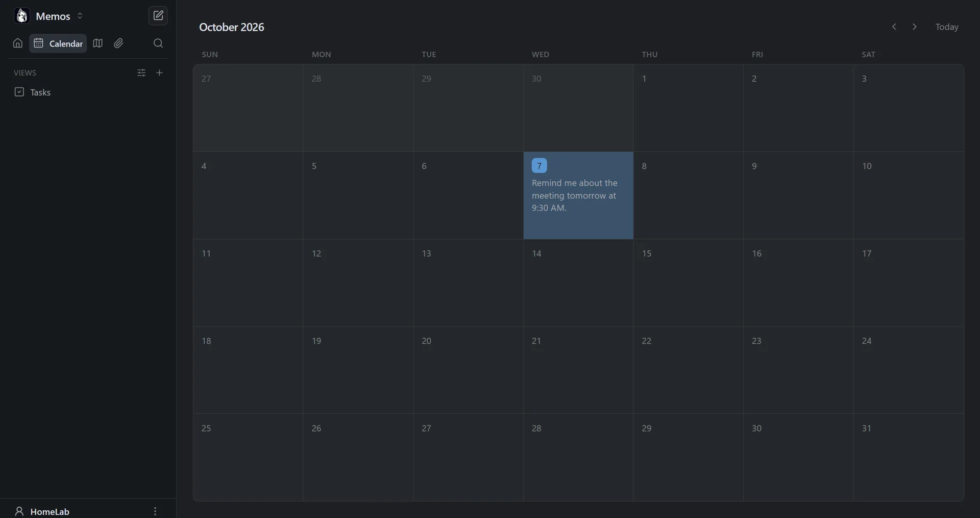Open the map/explore icon in the sidebar
980x518 pixels.
pyautogui.click(x=98, y=43)
